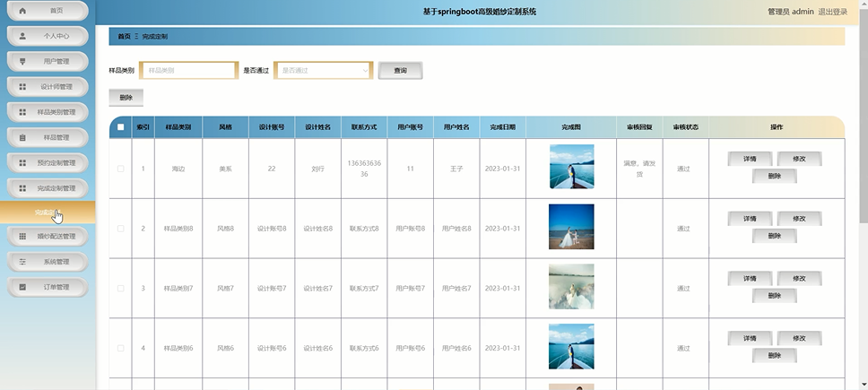Click the phone number cell 13636363636

(364, 169)
